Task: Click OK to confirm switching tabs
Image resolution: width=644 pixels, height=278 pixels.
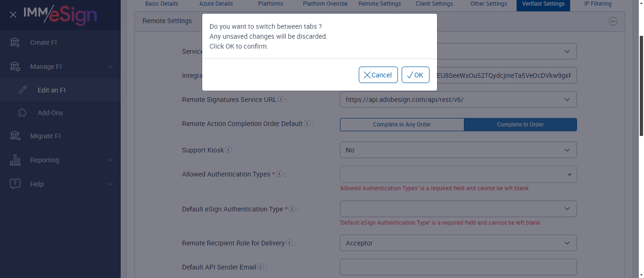Action: point(415,75)
